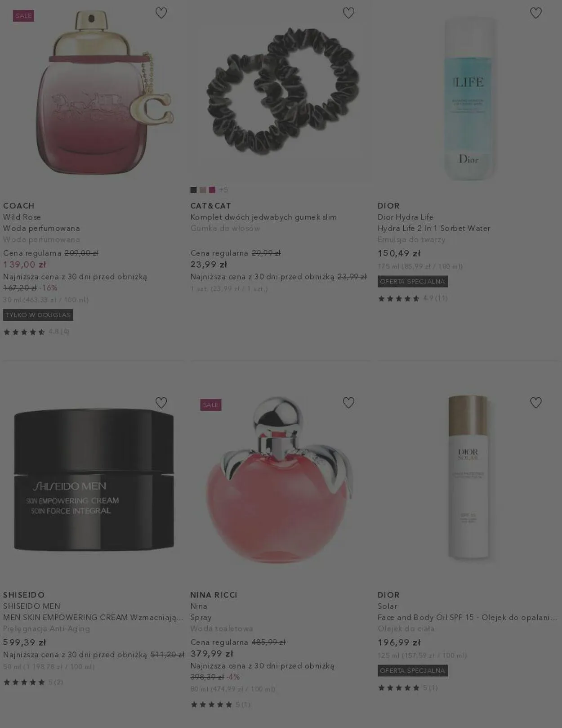Add Shiseido Men cream to wishlist
Image resolution: width=562 pixels, height=728 pixels.
point(161,402)
